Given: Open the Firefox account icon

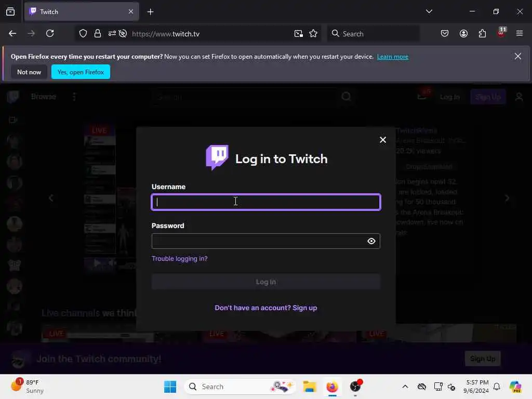Looking at the screenshot, I should pyautogui.click(x=463, y=34).
